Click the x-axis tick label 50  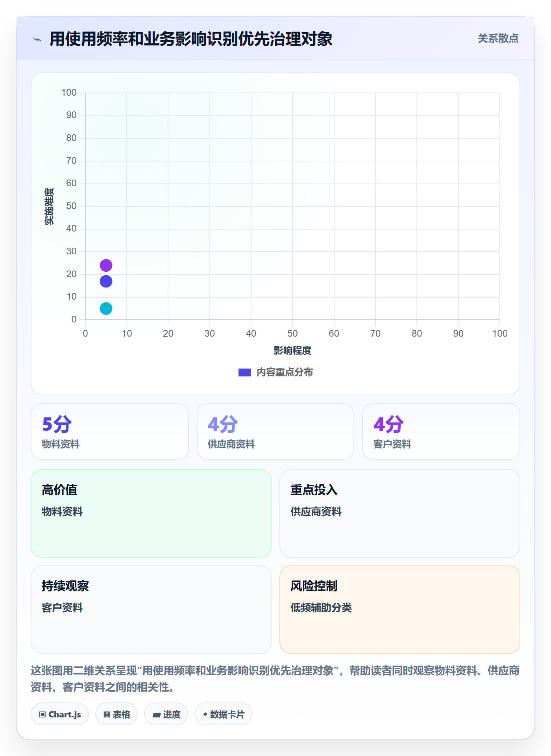pyautogui.click(x=292, y=334)
